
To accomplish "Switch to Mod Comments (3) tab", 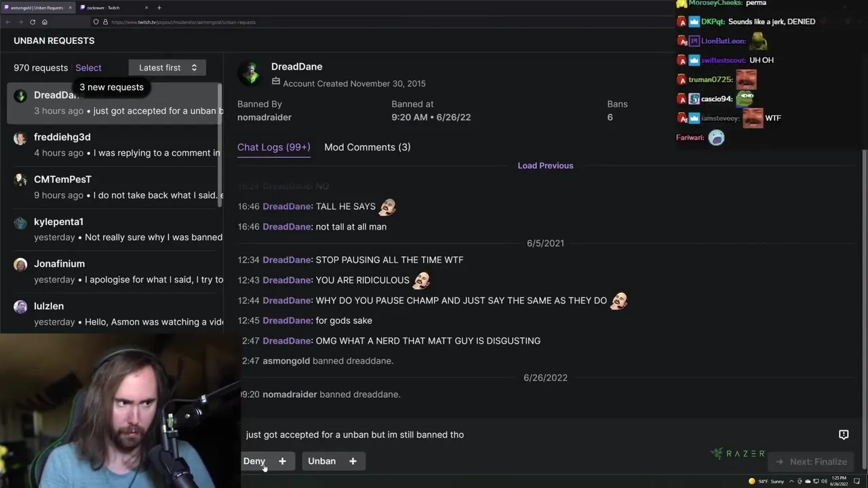I will click(367, 147).
